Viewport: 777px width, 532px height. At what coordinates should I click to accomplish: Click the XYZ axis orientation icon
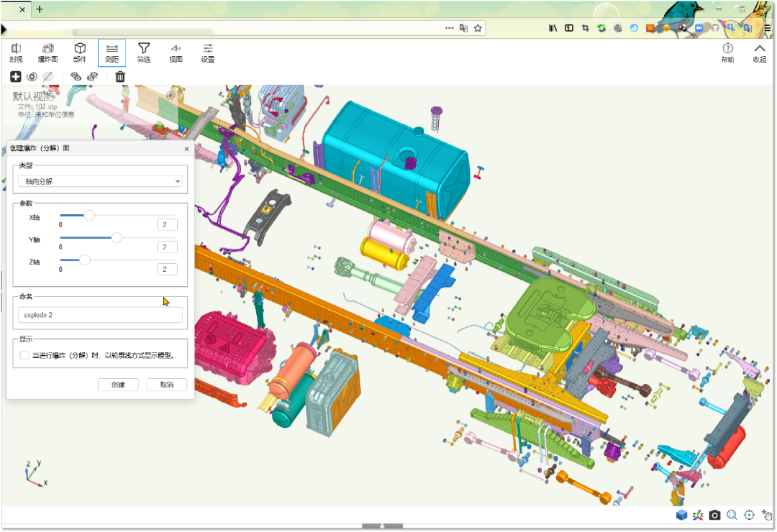698,515
